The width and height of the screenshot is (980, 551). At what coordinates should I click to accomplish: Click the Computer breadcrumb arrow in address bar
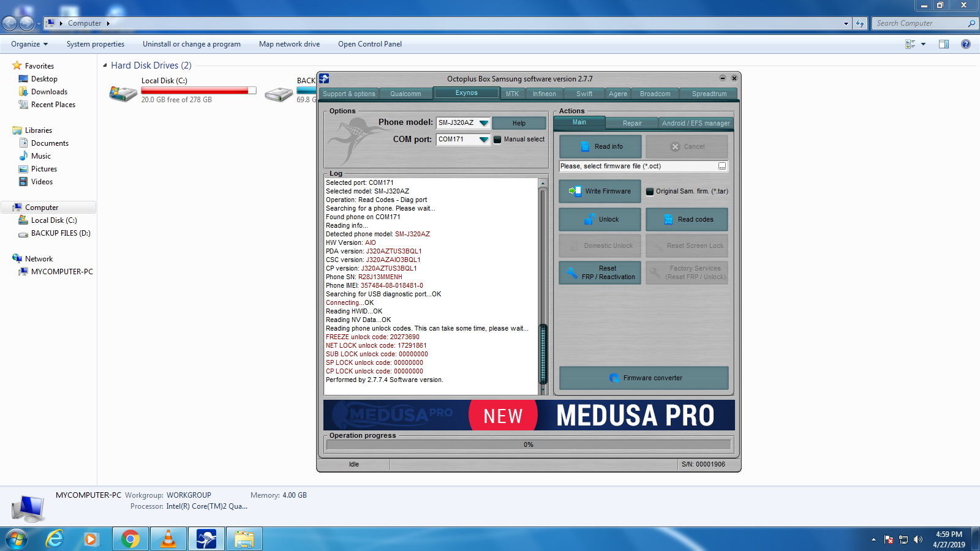[108, 23]
